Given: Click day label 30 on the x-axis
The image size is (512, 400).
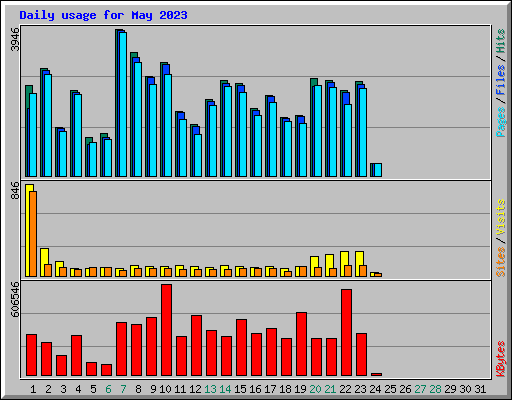Looking at the screenshot, I should [x=465, y=389].
